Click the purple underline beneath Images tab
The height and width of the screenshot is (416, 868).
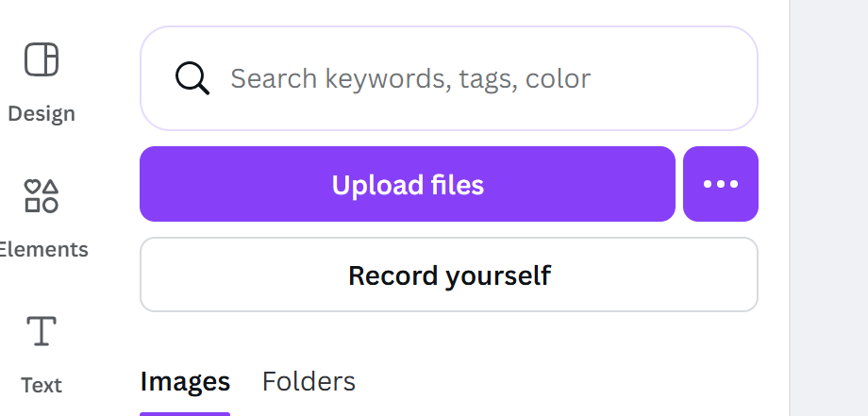(185, 413)
